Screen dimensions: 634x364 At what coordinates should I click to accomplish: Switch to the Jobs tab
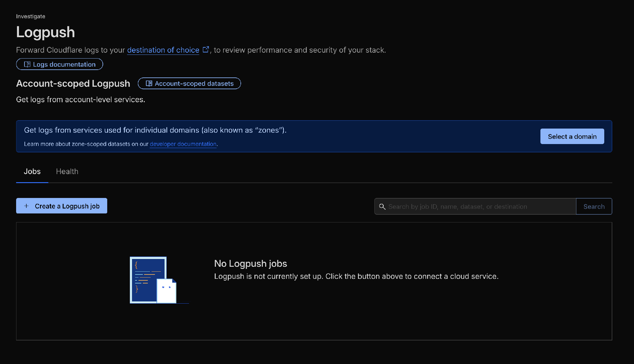(x=32, y=172)
